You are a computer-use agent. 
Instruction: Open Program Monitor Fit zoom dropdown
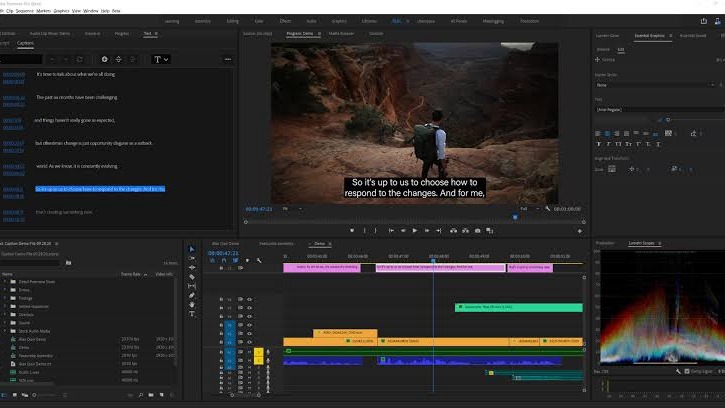pos(292,209)
